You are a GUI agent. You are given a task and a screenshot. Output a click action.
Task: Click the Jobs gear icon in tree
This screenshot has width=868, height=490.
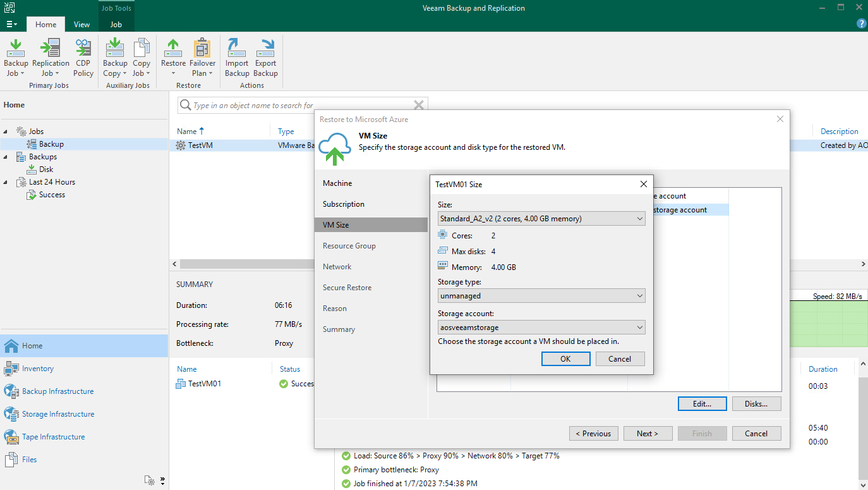click(21, 132)
